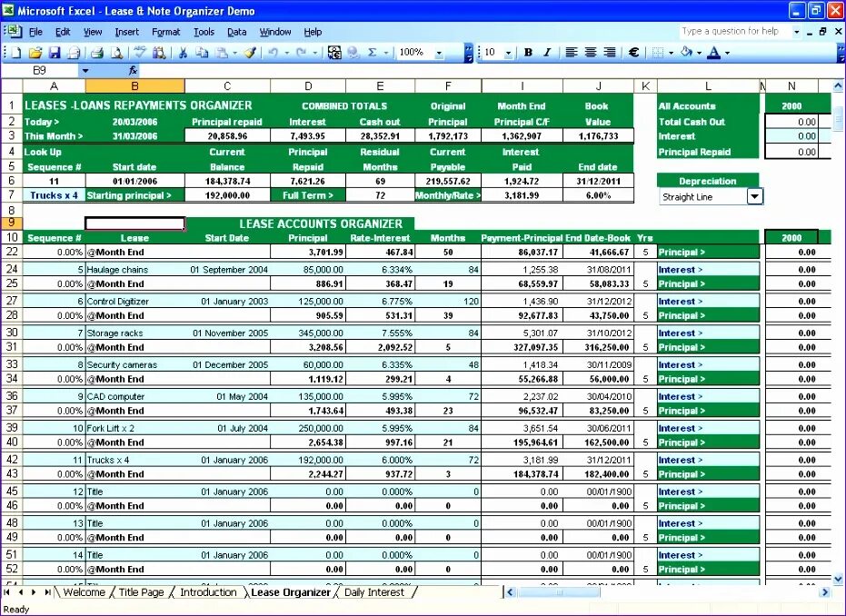
Task: Open the font size 10 dropdown
Action: (508, 53)
